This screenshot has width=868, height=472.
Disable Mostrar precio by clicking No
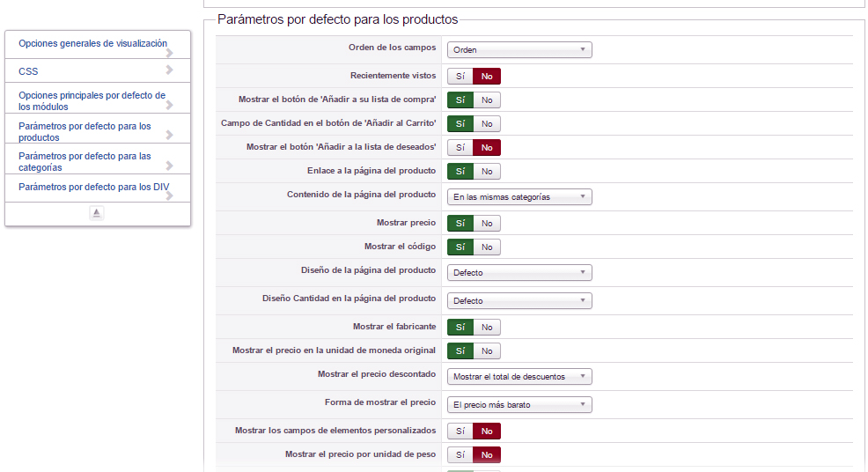pyautogui.click(x=487, y=224)
